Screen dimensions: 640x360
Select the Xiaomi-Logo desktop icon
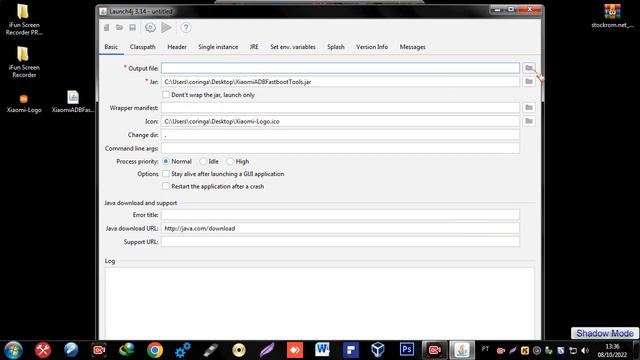24,103
